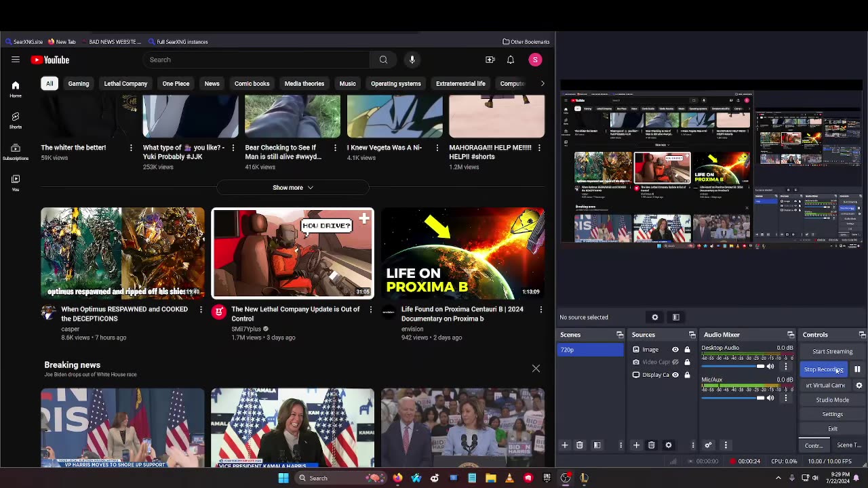Image resolution: width=868 pixels, height=488 pixels.
Task: Click the YouTube search magnifier button
Action: [x=383, y=60]
